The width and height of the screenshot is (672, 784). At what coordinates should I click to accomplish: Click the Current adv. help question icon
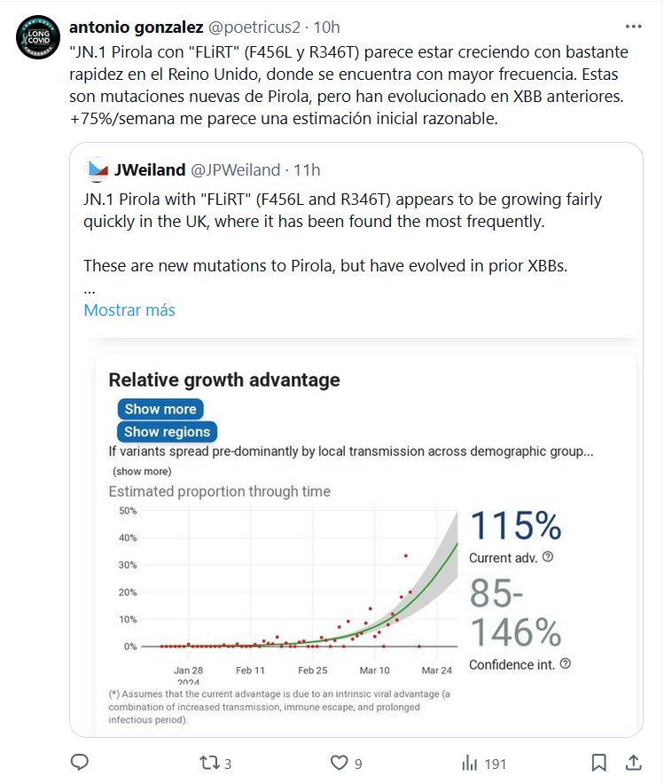point(547,557)
